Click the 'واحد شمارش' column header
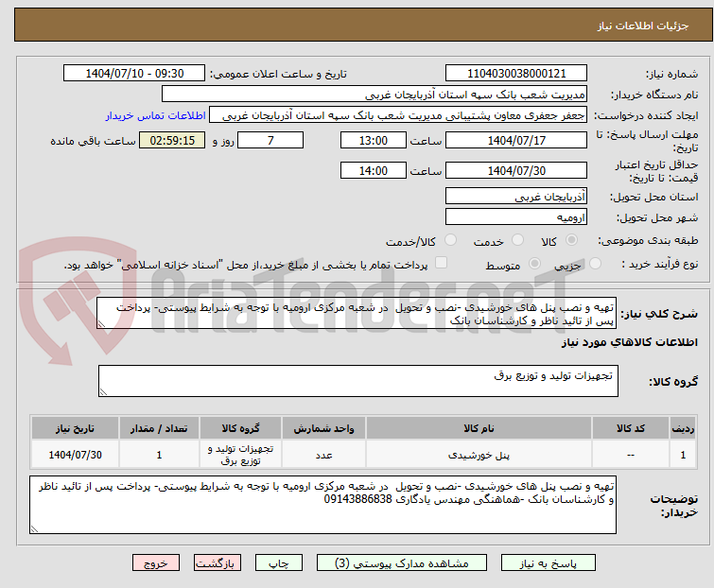The width and height of the screenshot is (714, 588). point(323,428)
